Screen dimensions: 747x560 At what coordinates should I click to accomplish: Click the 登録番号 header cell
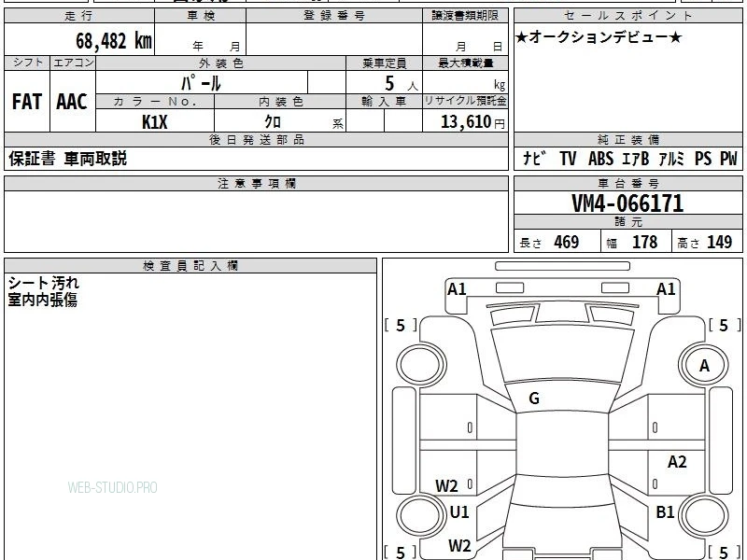(x=334, y=16)
